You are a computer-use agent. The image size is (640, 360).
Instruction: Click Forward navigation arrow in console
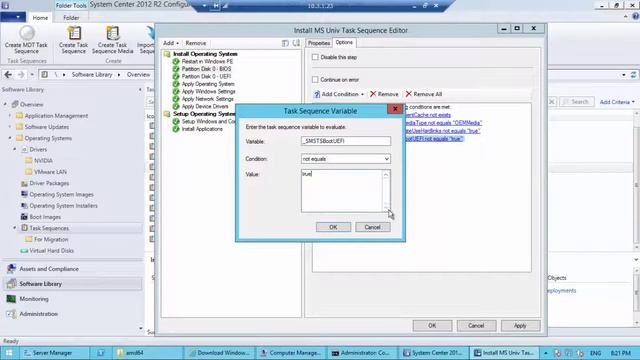(x=21, y=75)
